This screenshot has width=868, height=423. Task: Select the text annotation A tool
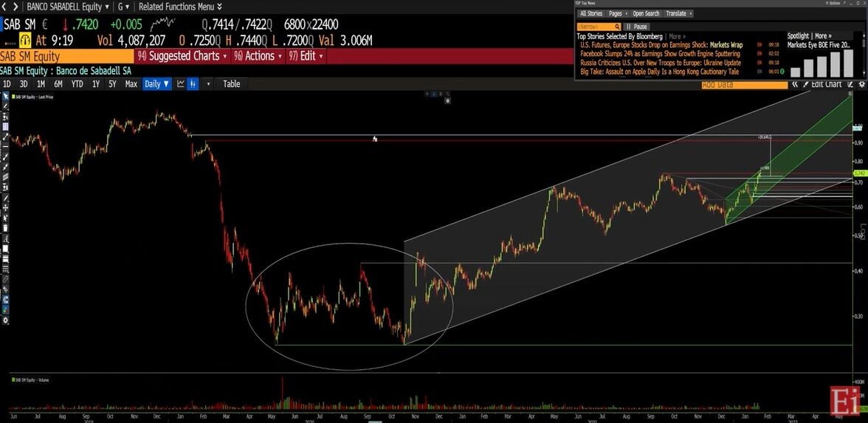click(x=6, y=239)
